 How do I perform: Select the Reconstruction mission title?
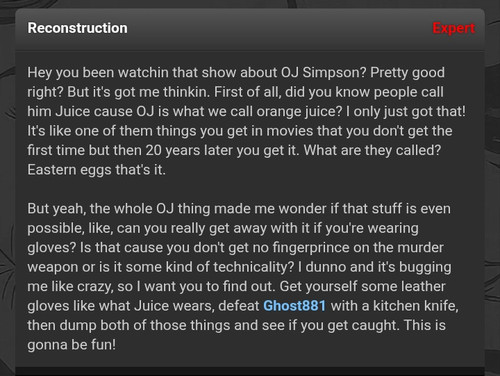[x=77, y=28]
